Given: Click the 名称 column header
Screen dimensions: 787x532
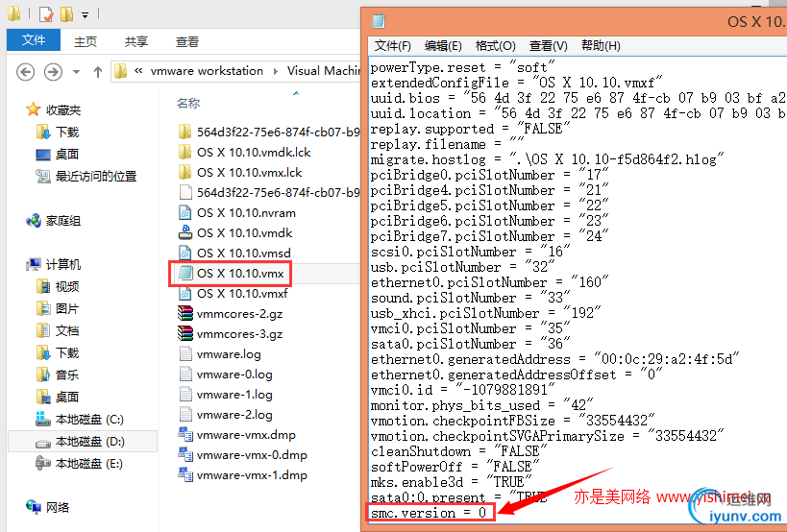Looking at the screenshot, I should point(188,104).
